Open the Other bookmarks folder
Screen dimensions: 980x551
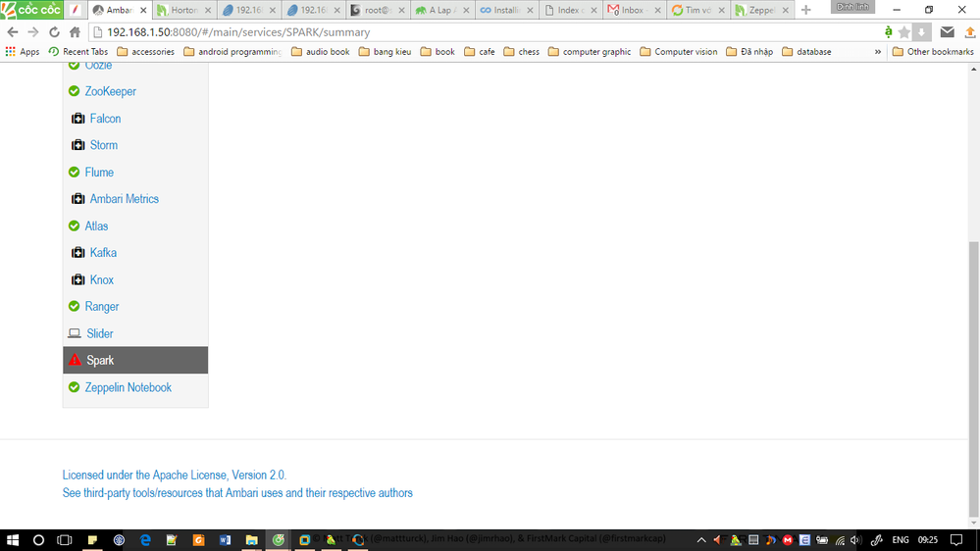933,52
